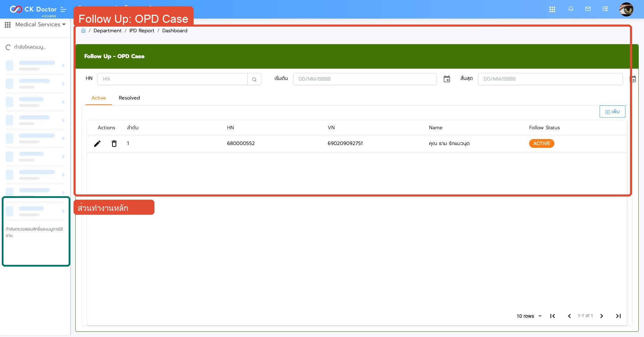Click the Actions column header
This screenshot has height=337, width=644.
point(106,128)
